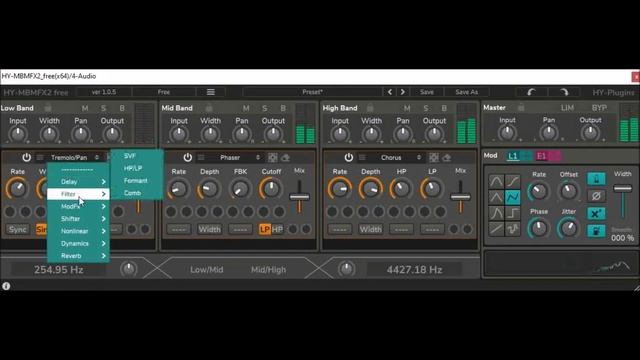Click the randomize dice icon in Chorus slot
This screenshot has height=360, width=640.
click(x=433, y=157)
